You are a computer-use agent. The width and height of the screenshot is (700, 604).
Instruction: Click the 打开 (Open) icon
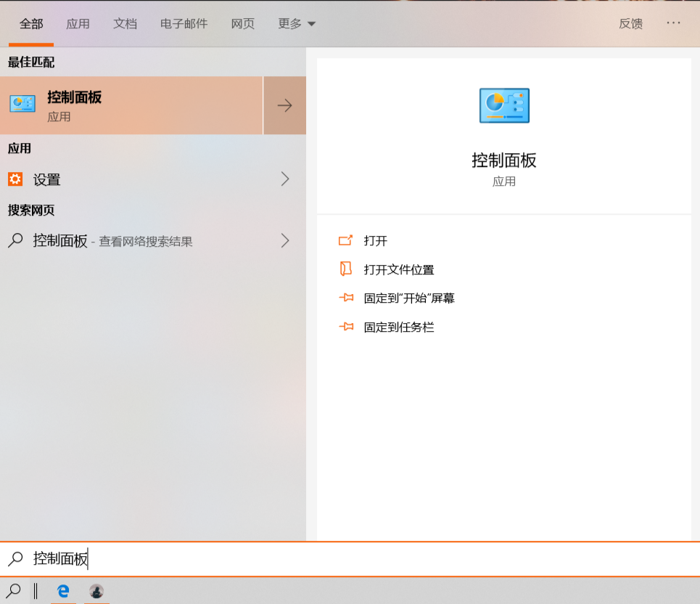tap(347, 240)
